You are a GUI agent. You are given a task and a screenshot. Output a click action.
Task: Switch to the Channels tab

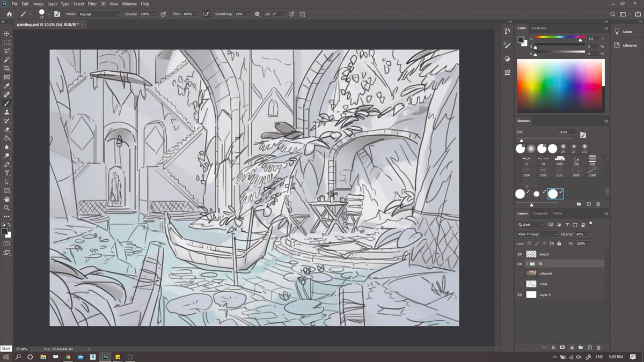(x=540, y=213)
